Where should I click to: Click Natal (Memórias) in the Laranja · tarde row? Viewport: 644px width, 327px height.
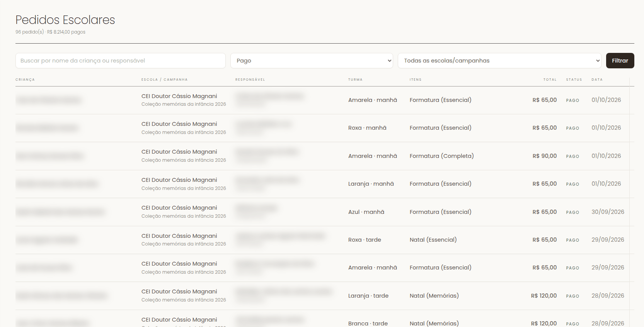coord(434,296)
